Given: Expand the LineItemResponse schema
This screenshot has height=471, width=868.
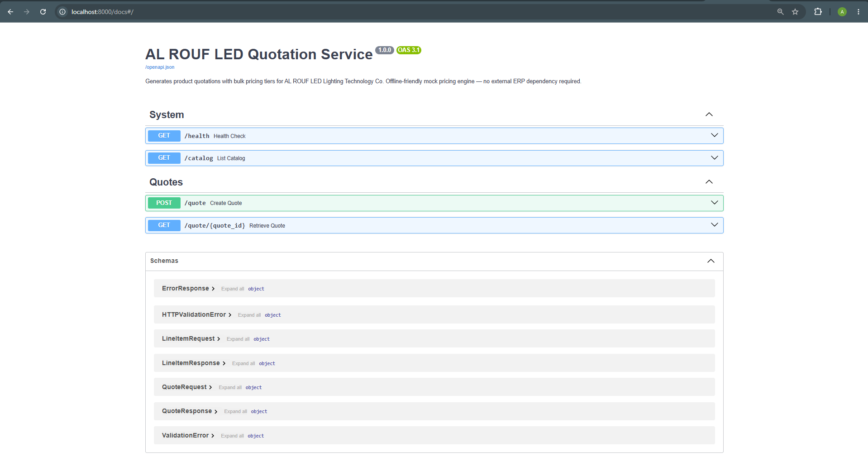Looking at the screenshot, I should pyautogui.click(x=194, y=363).
